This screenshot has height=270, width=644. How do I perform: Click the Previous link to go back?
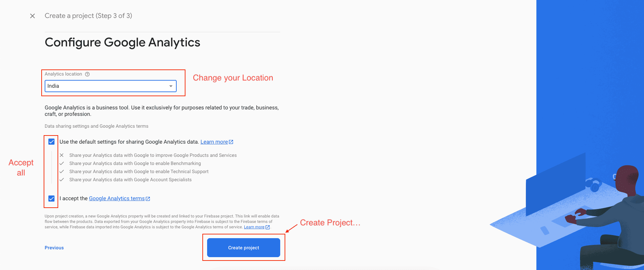coord(54,248)
